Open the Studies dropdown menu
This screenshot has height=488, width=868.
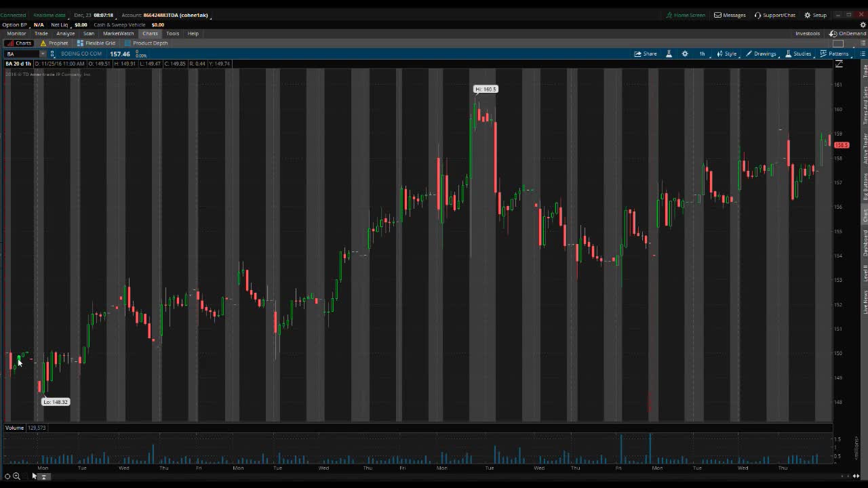[x=798, y=54]
